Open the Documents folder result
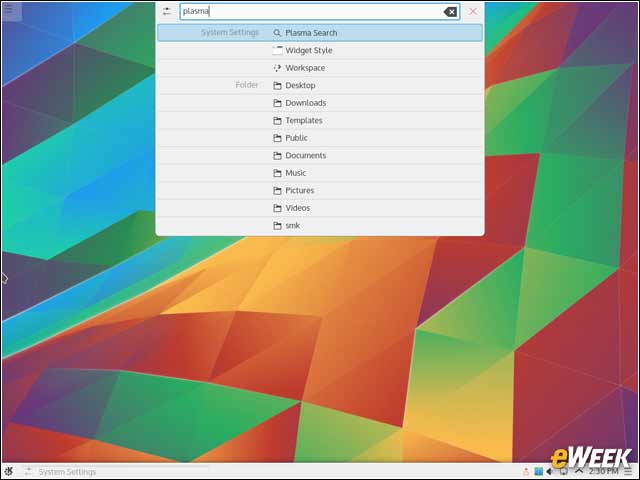Screen dimensions: 640x480 pyautogui.click(x=320, y=156)
